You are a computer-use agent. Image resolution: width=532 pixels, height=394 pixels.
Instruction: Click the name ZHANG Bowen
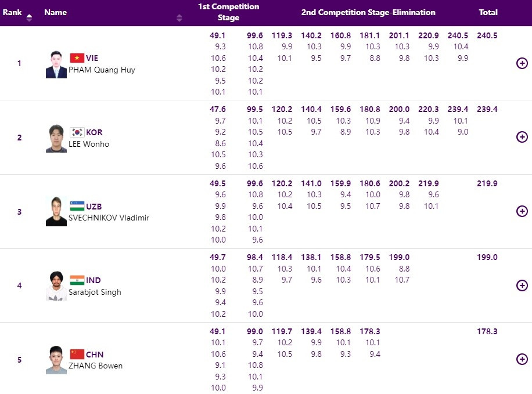[x=95, y=366]
